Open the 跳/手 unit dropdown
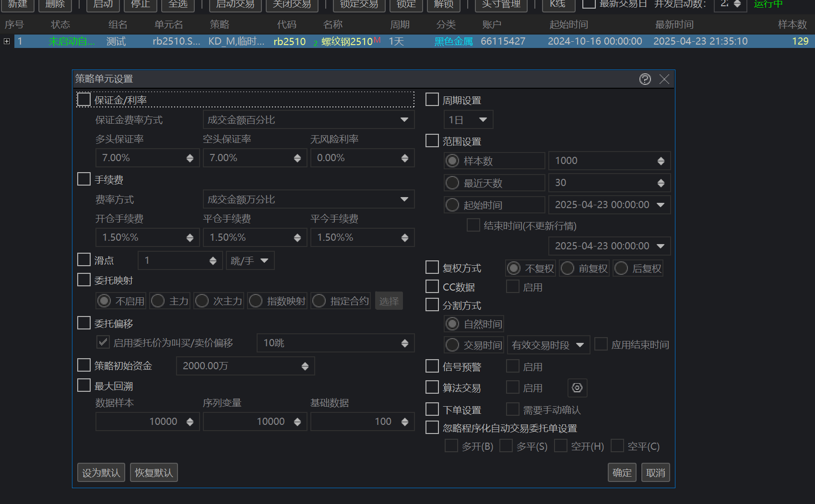Screen dimensions: 815x504 [249, 261]
